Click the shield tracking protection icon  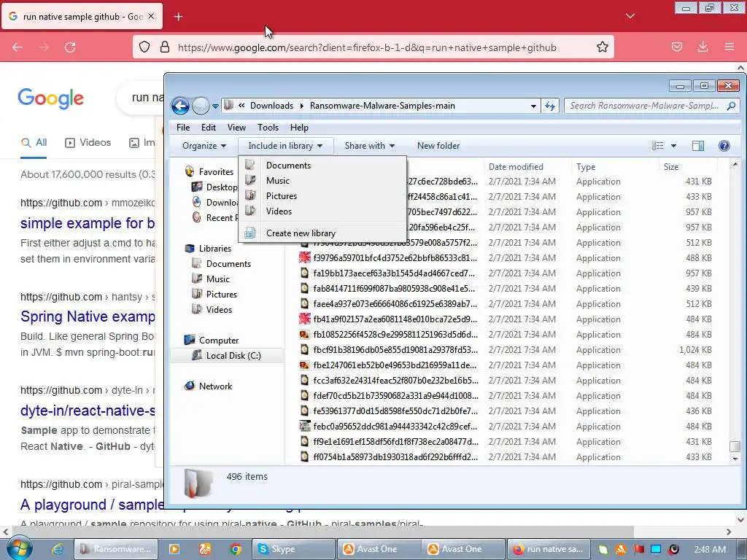144,47
